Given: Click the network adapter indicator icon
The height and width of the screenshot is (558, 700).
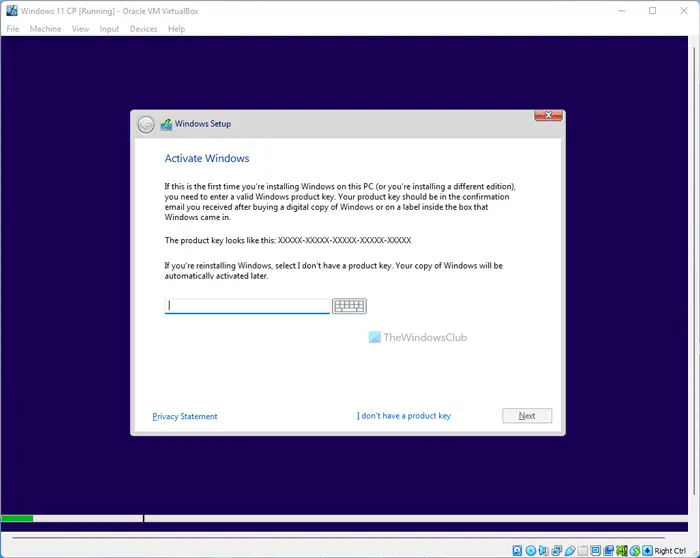Looking at the screenshot, I should pos(557,550).
